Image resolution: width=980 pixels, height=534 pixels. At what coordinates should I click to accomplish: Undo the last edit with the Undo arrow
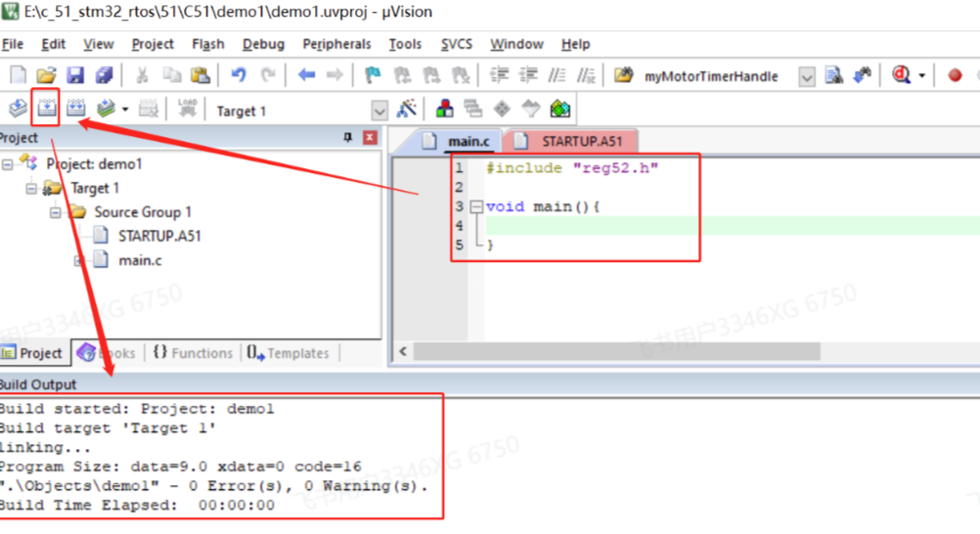pyautogui.click(x=238, y=75)
